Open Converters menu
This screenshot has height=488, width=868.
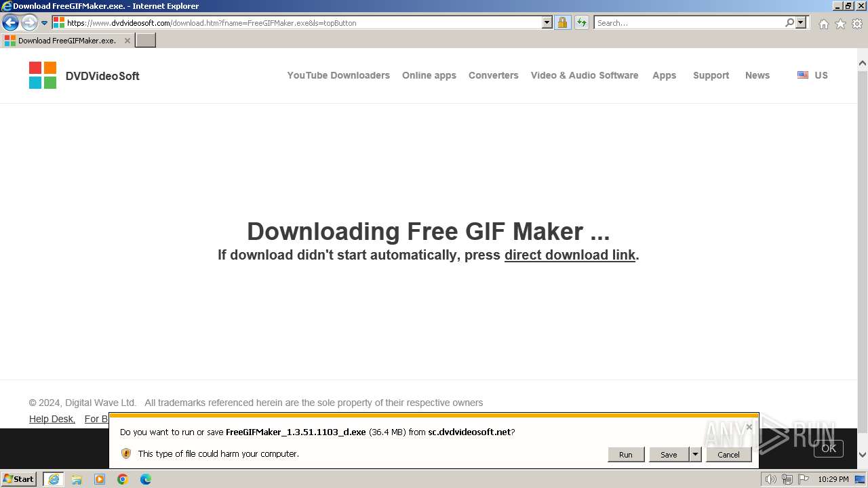pos(494,75)
